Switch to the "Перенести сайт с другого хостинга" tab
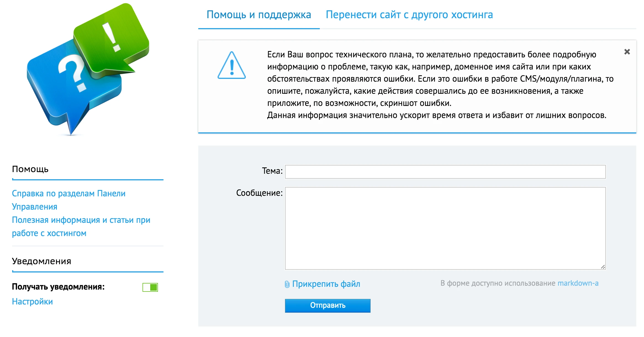The width and height of the screenshot is (644, 337). (409, 15)
